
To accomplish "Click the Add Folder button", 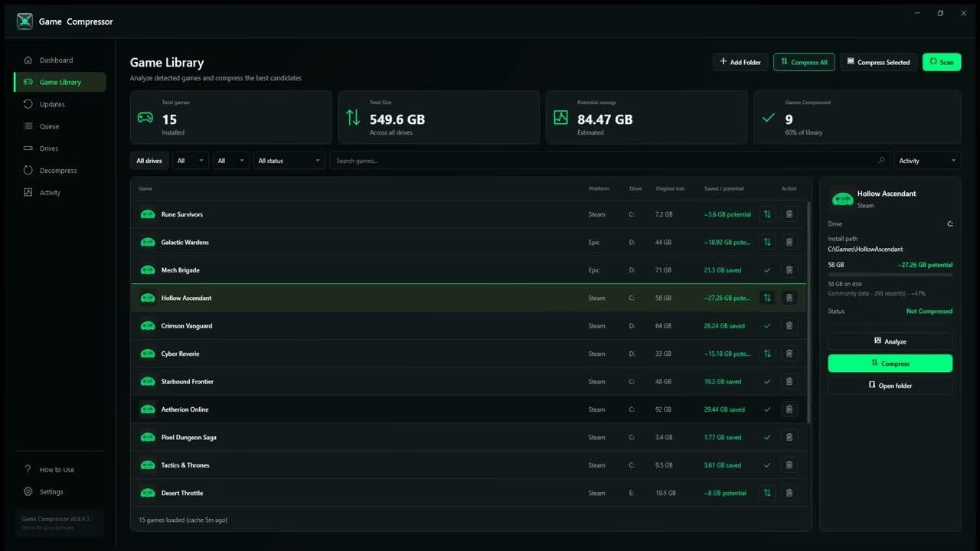I will click(x=740, y=62).
